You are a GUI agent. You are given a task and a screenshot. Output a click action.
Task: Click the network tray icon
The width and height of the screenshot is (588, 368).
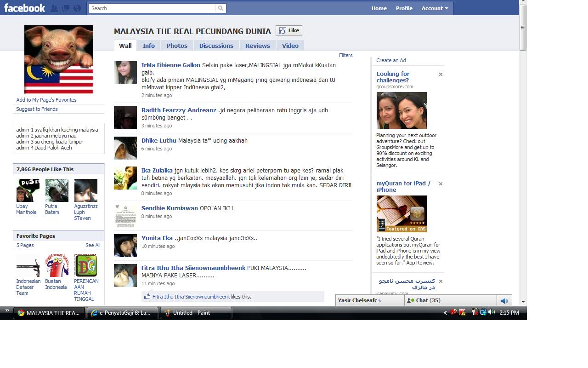point(483,312)
